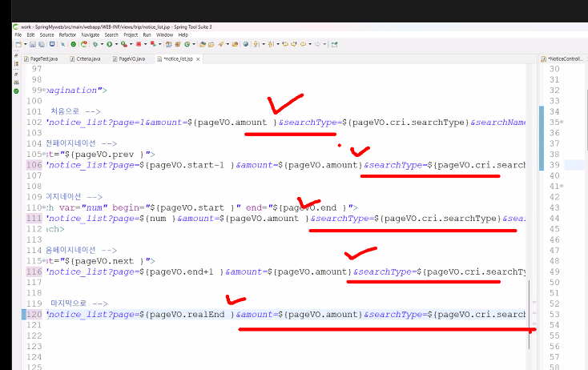Open the Window menu
Viewport: 588px width, 370px height.
click(x=165, y=35)
